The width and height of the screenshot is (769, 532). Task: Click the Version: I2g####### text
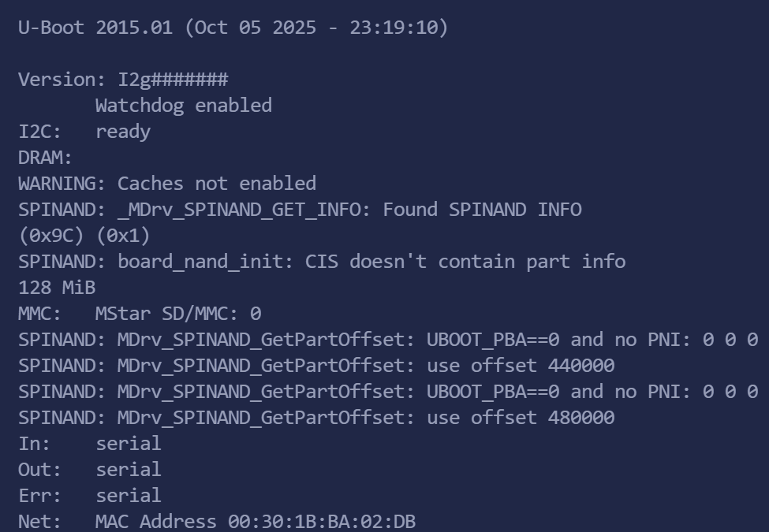click(123, 80)
